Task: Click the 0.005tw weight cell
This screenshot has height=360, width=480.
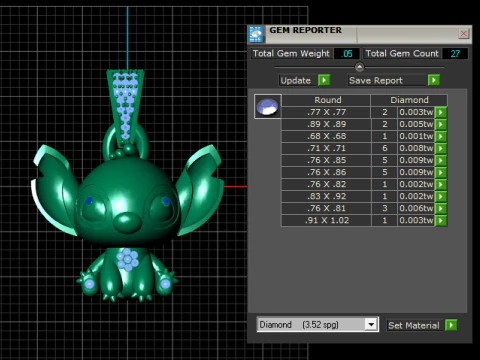Action: pos(416,124)
